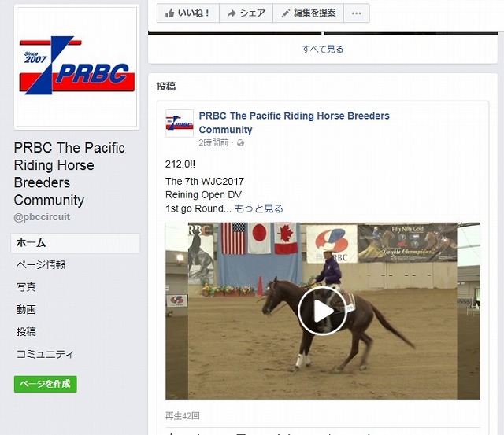Open the large PRBC profile logo
The width and height of the screenshot is (504, 435).
click(77, 67)
